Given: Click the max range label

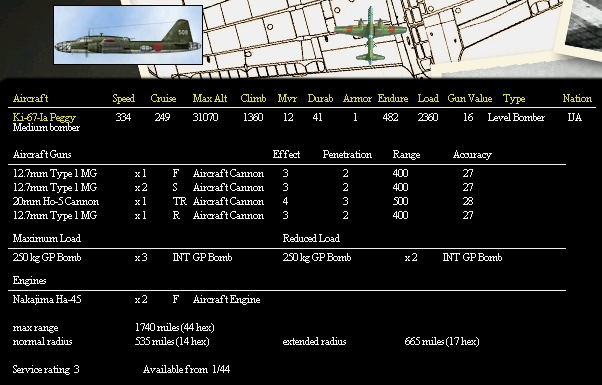Looking at the screenshot, I should (x=35, y=328).
